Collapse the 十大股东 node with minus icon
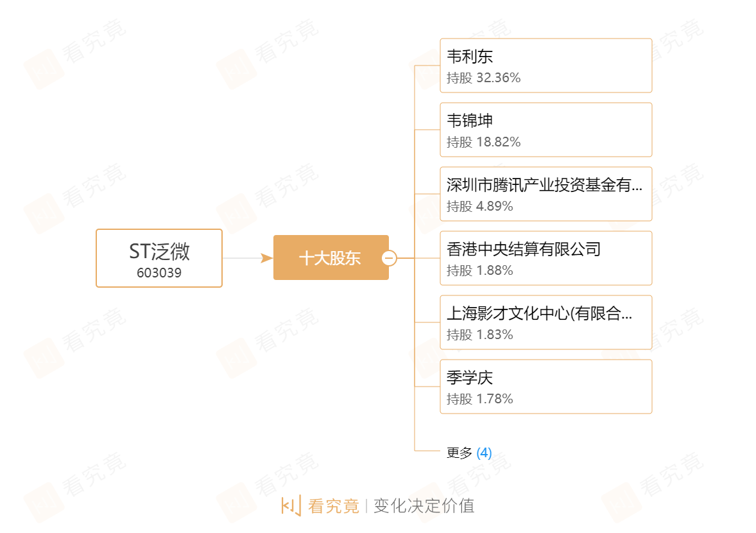This screenshot has height=533, width=756. point(389,258)
